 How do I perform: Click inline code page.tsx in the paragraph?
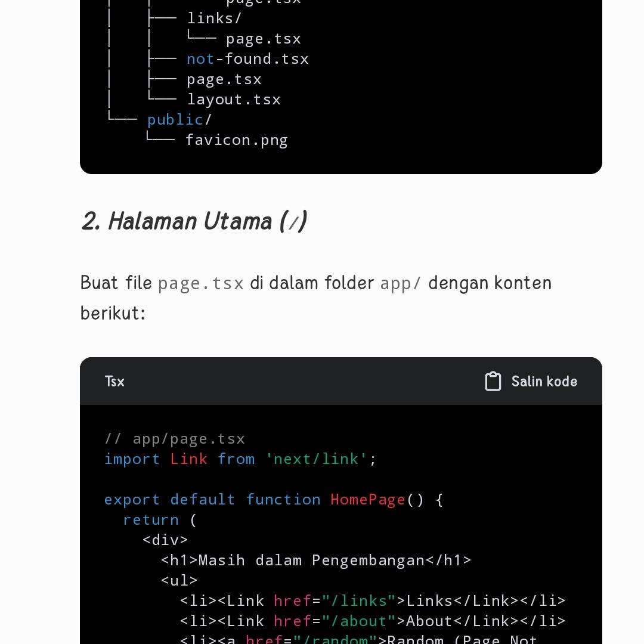coord(201,283)
